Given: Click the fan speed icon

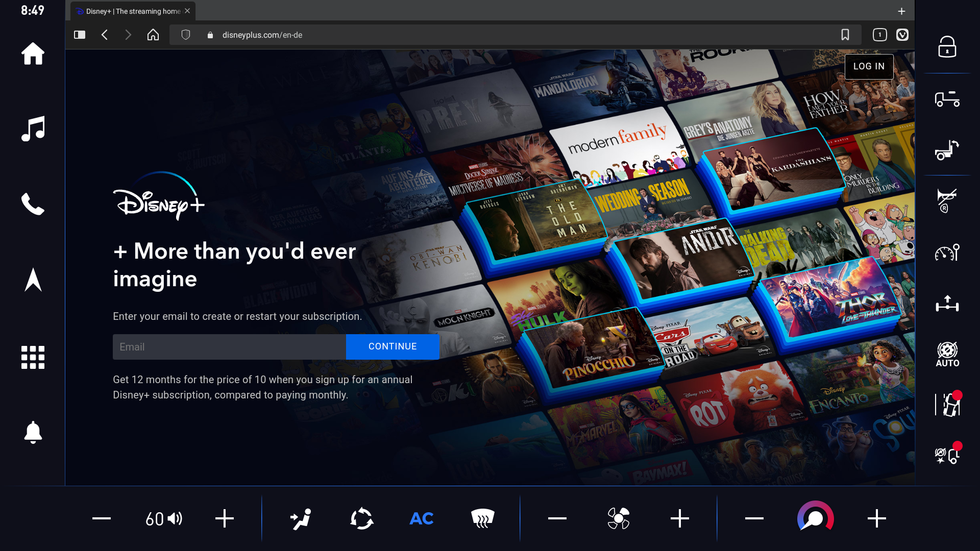Looking at the screenshot, I should tap(619, 519).
